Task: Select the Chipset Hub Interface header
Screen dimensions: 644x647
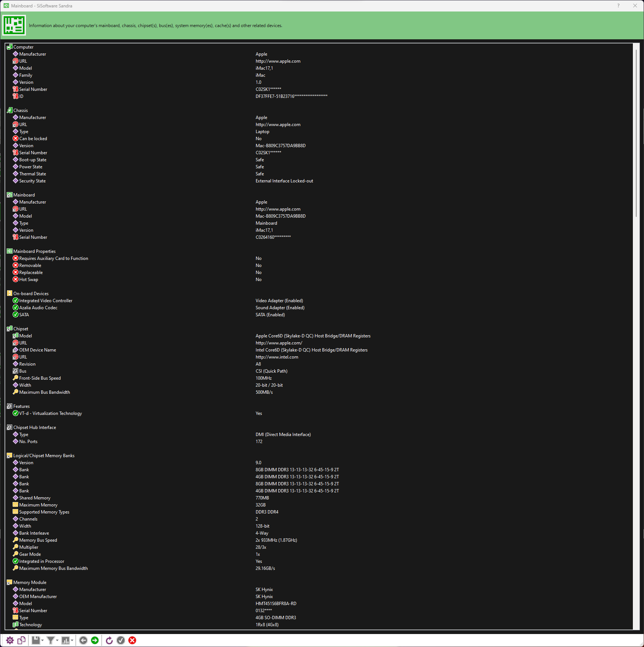Action: pos(35,428)
